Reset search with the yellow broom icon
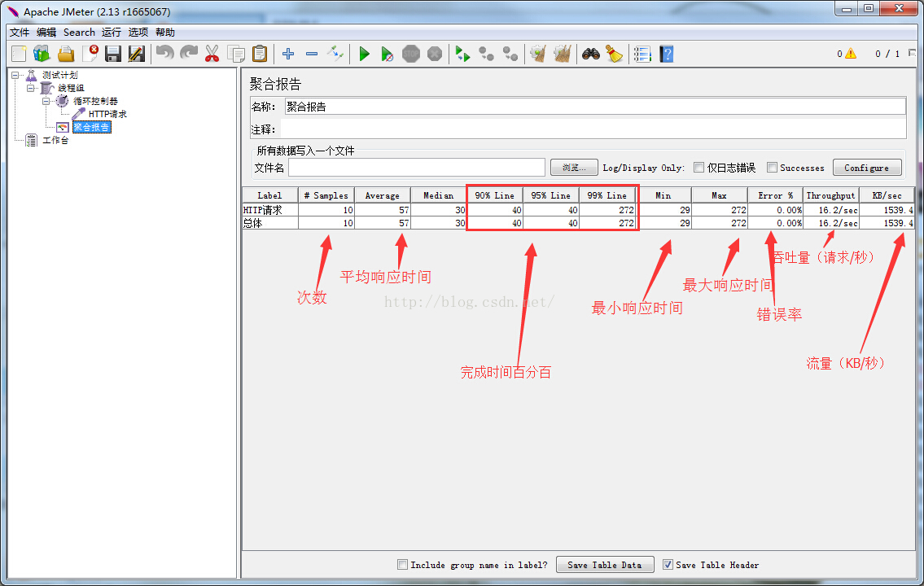The height and width of the screenshot is (586, 924). point(614,55)
